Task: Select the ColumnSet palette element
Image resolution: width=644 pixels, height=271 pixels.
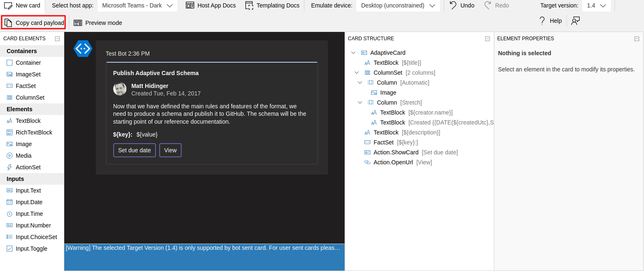Action: [32, 98]
